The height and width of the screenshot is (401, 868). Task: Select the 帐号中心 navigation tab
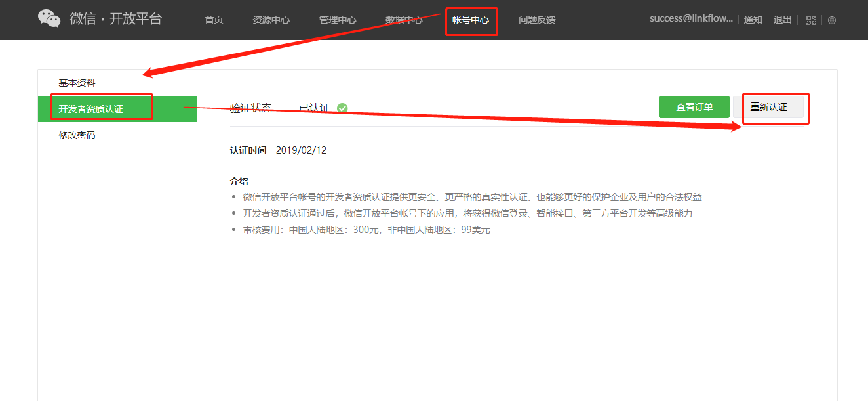[x=471, y=20]
